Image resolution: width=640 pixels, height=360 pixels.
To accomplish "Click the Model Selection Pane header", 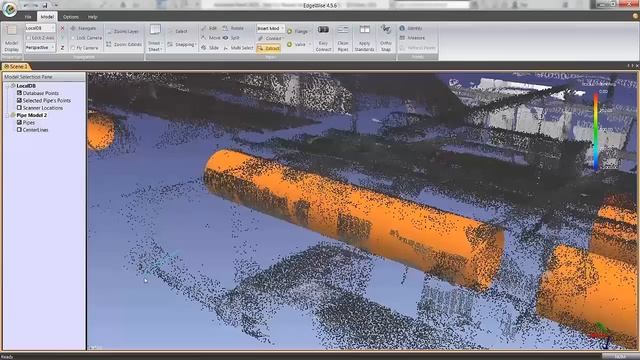I will click(44, 77).
